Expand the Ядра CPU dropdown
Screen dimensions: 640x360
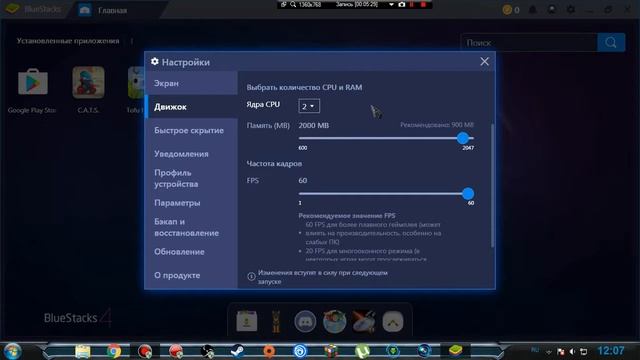click(x=309, y=106)
